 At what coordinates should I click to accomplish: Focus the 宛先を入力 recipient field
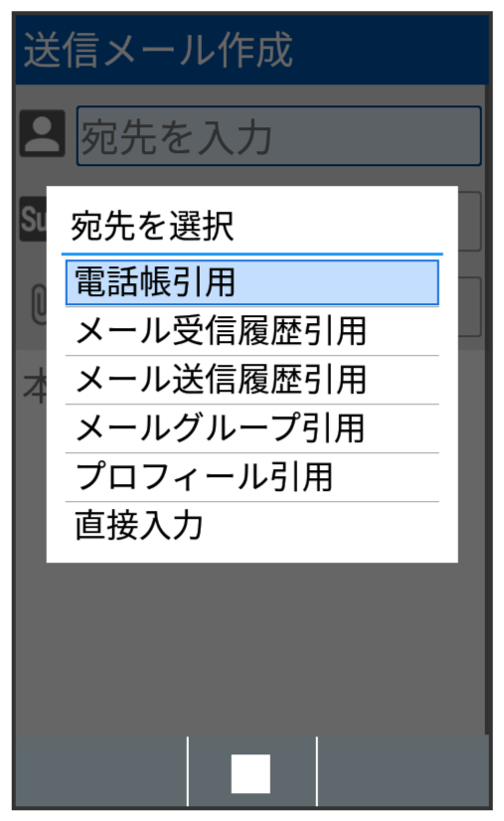point(278,136)
